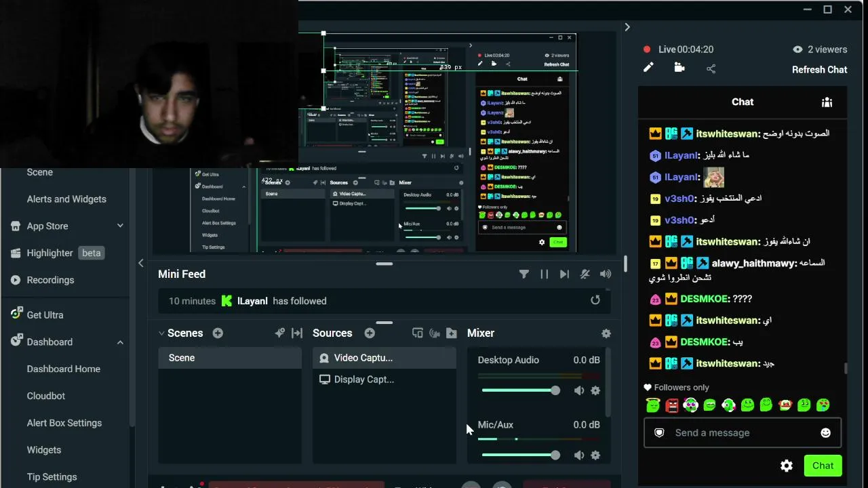
Task: Click DESMKOE's name beside the ???? message
Action: coord(705,299)
